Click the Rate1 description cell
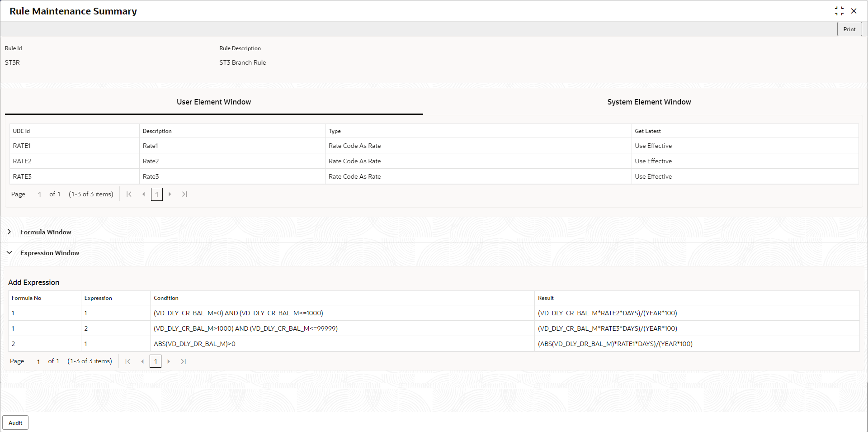 point(232,146)
